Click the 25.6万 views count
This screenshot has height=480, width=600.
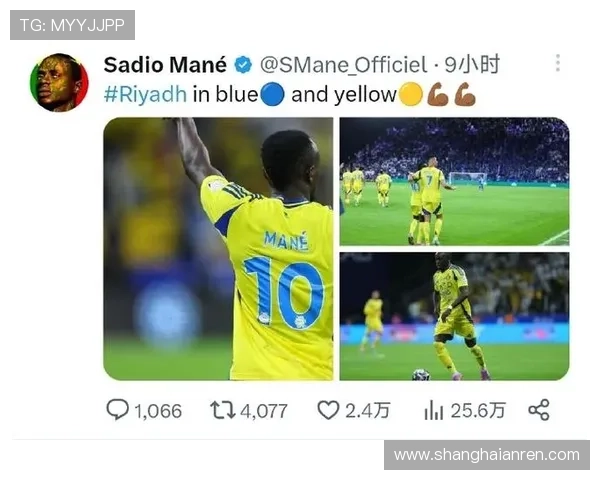(478, 411)
